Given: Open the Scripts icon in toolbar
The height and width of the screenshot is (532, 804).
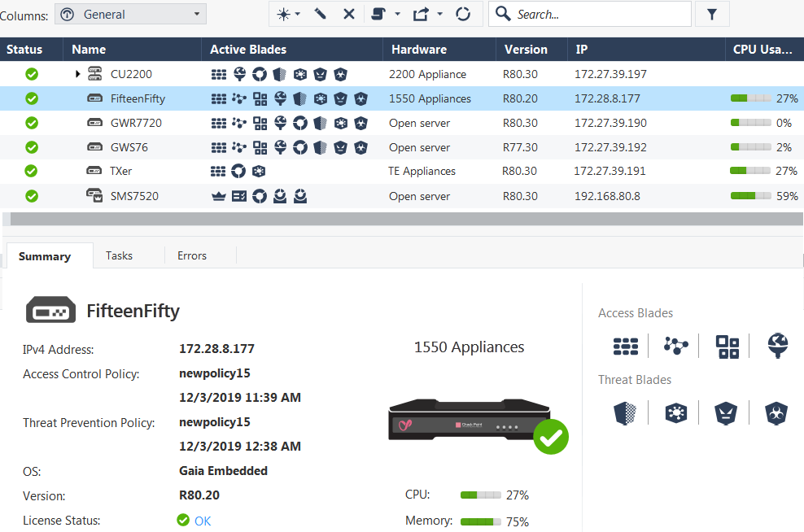Looking at the screenshot, I should (x=378, y=14).
